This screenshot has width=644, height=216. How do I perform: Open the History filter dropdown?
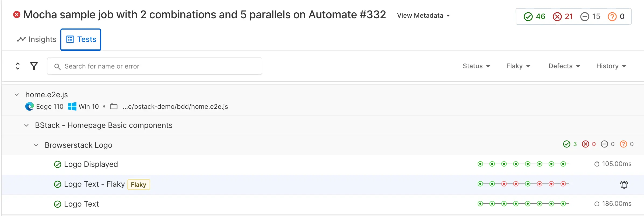click(611, 66)
